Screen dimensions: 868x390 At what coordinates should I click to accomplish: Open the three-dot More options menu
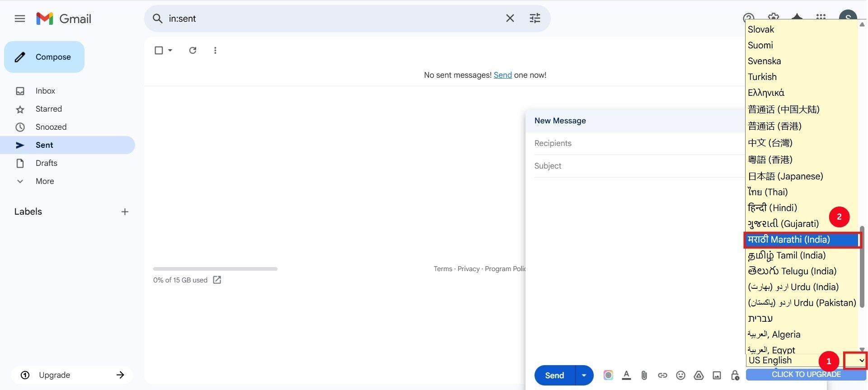(215, 50)
